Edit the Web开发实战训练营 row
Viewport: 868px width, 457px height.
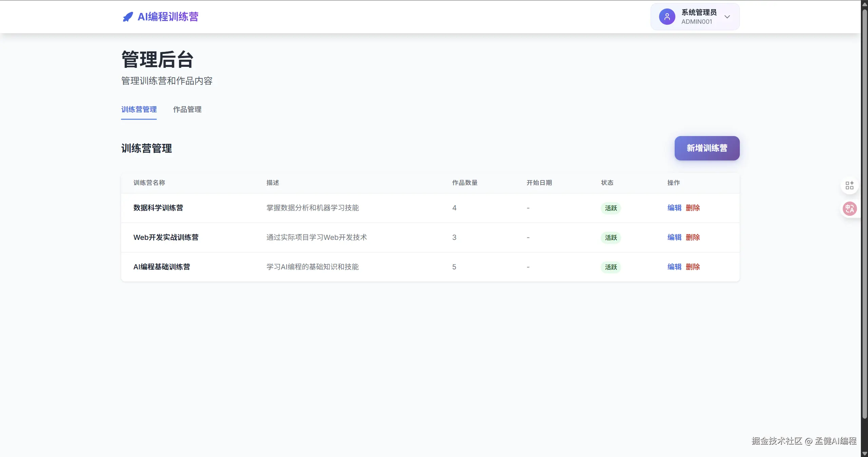(674, 237)
